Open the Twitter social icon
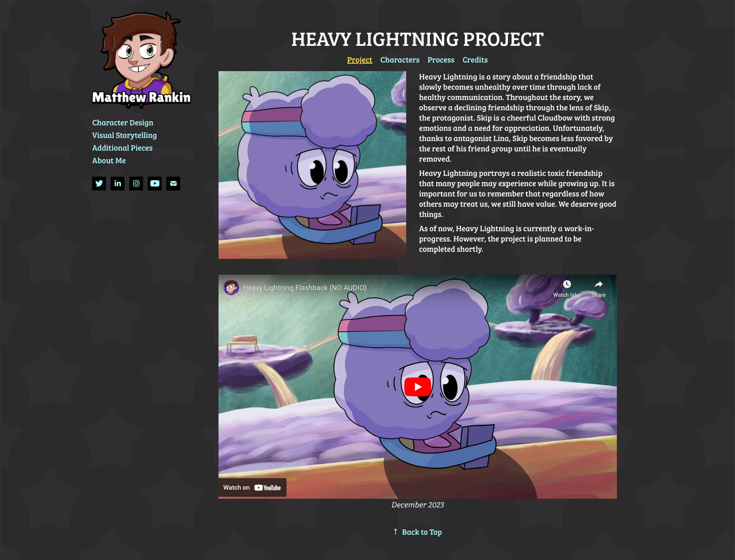735x560 pixels. [99, 183]
